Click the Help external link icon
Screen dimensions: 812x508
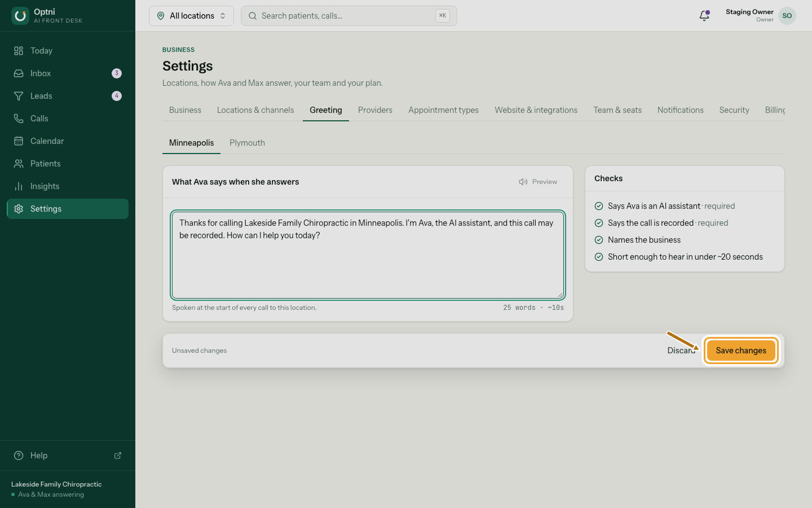click(118, 456)
